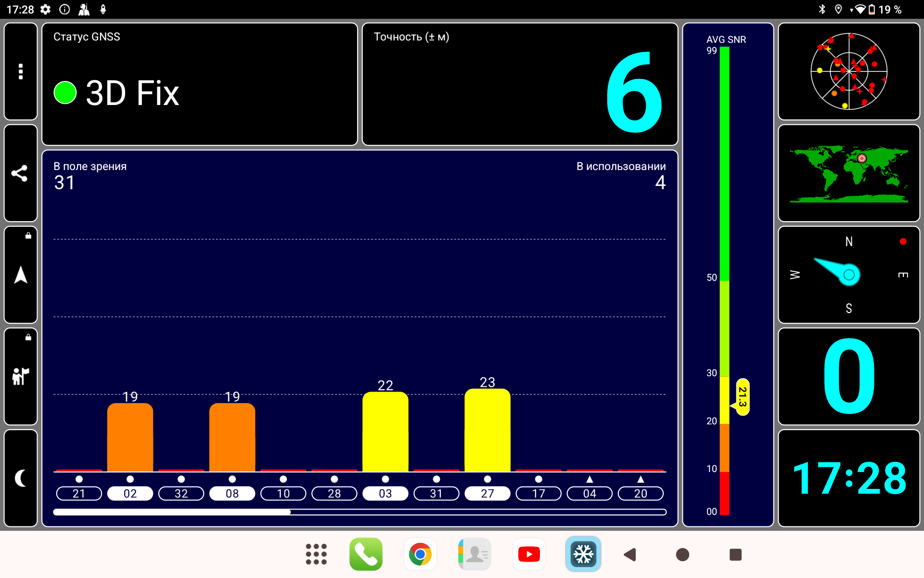
Task: Select satellite label 27
Action: click(487, 494)
